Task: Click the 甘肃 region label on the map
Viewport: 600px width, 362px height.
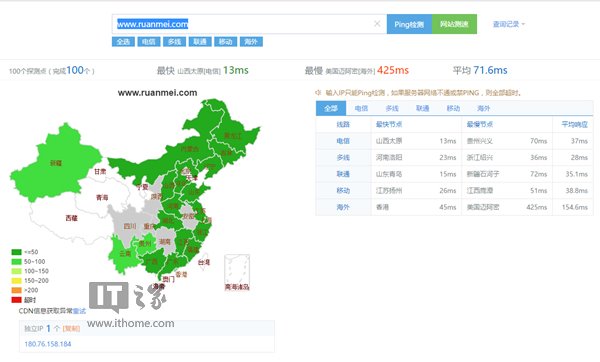Action: pyautogui.click(x=100, y=172)
